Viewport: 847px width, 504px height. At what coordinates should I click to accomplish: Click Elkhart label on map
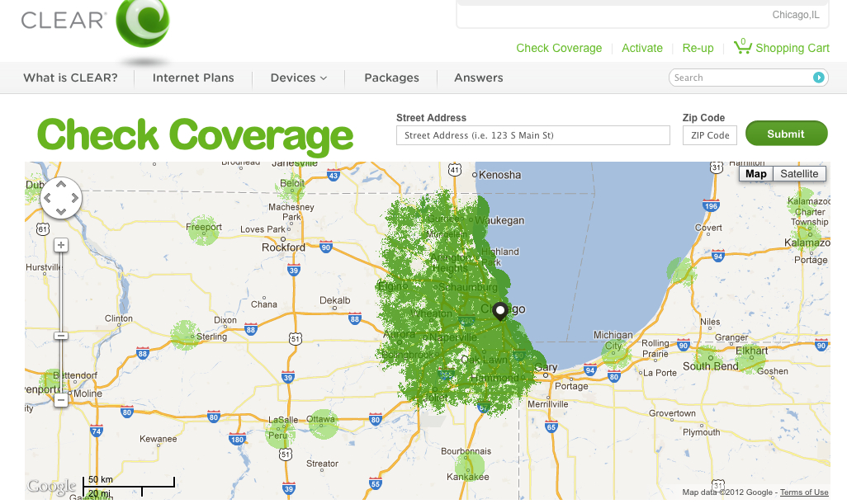point(752,351)
